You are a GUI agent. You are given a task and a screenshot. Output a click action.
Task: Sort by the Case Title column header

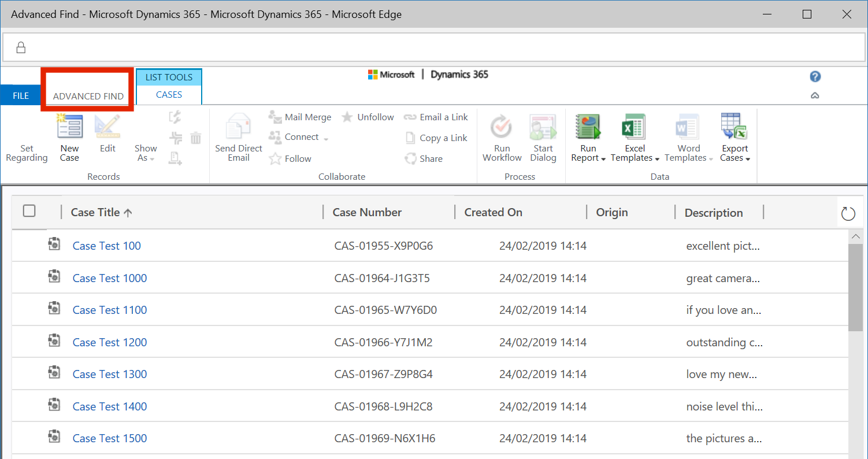tap(101, 212)
